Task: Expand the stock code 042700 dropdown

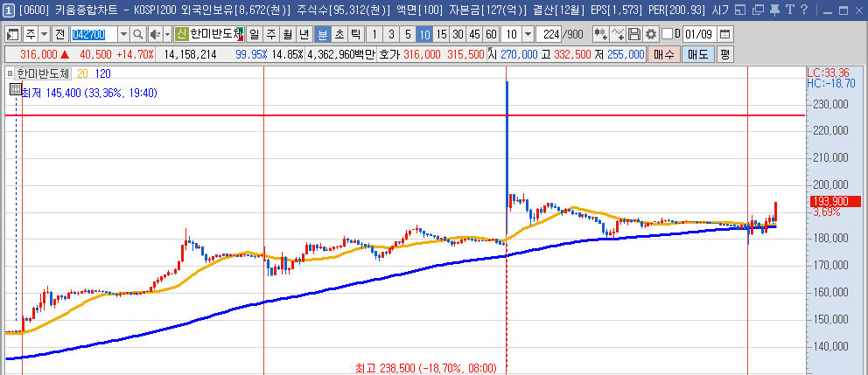Action: tap(122, 34)
